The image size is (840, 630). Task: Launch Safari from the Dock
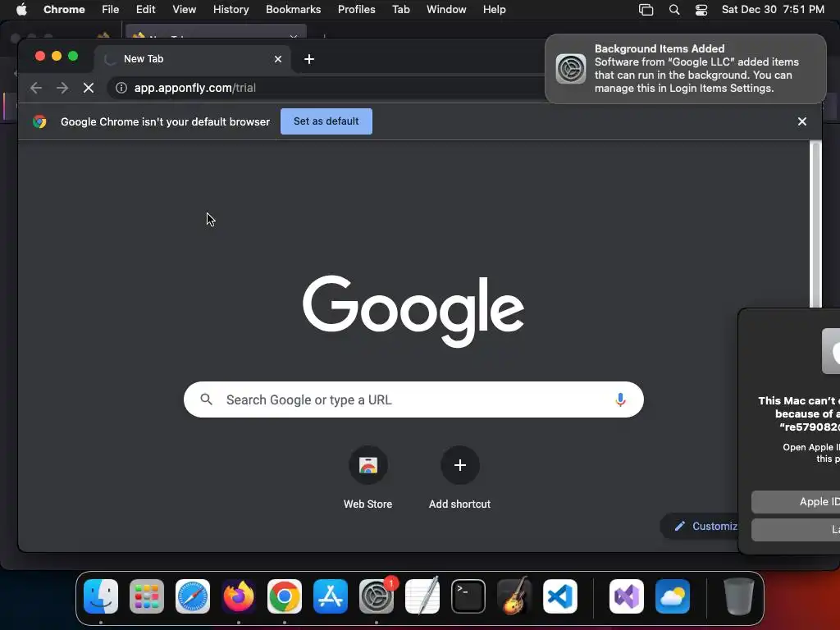click(x=193, y=596)
